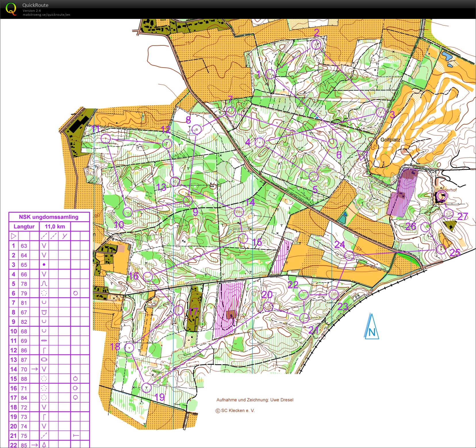Select control code 88 in row 15
The image size is (476, 448).
(x=24, y=379)
